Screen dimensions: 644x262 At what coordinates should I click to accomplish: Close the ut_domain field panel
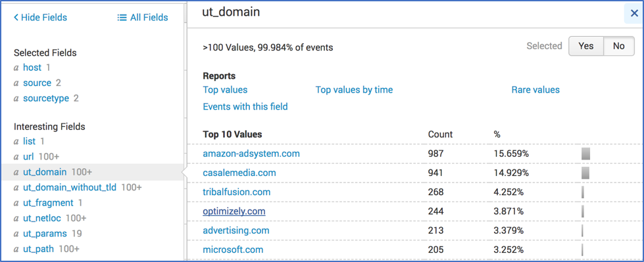click(633, 14)
